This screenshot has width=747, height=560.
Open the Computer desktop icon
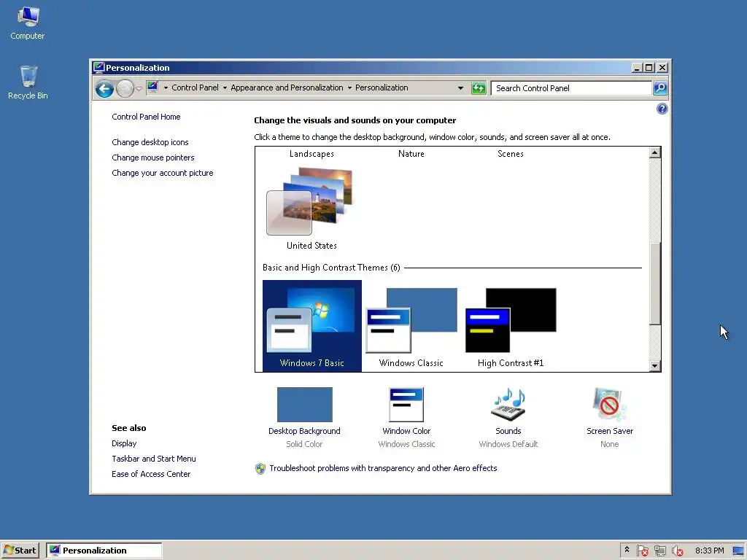28,23
